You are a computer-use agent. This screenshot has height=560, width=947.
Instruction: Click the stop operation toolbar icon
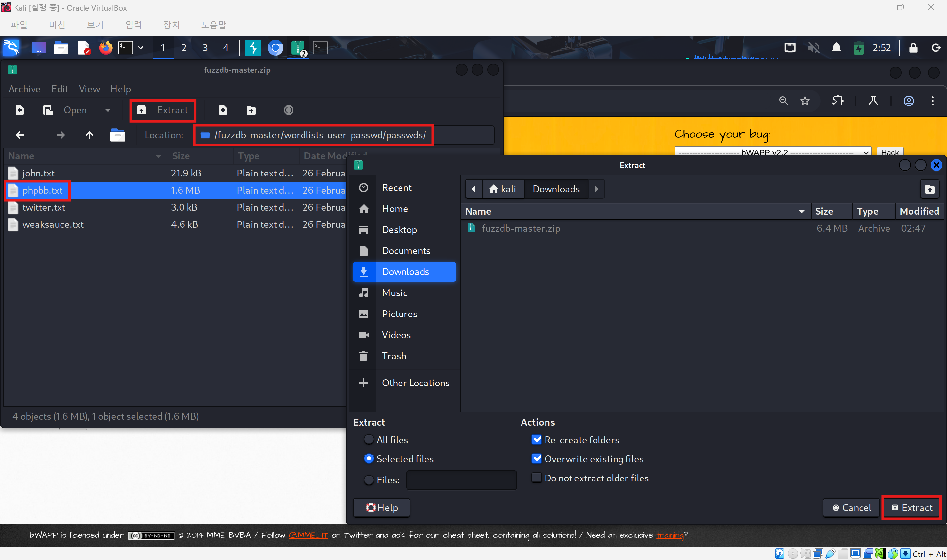tap(288, 110)
